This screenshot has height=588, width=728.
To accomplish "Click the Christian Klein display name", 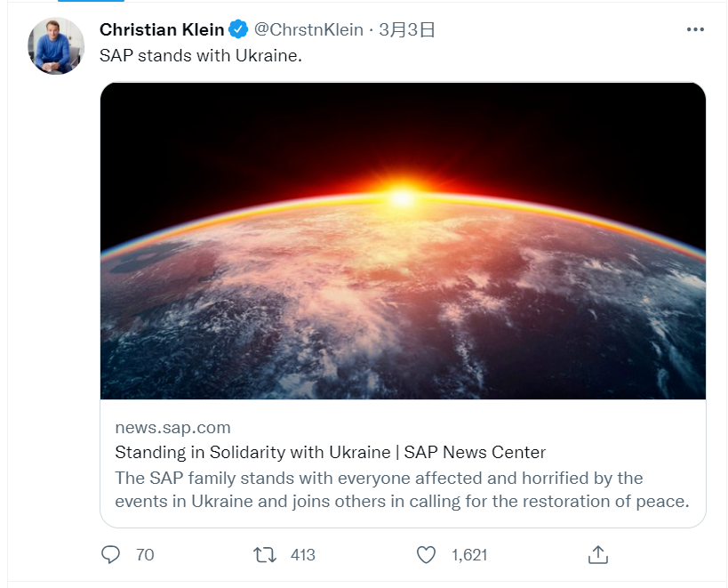I will (162, 29).
